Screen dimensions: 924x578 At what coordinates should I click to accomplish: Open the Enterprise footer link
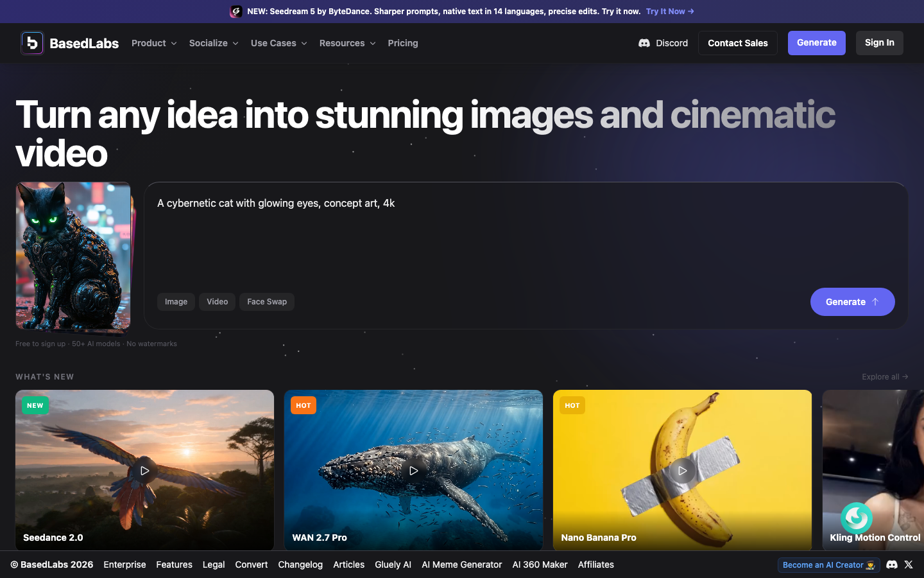click(x=124, y=565)
